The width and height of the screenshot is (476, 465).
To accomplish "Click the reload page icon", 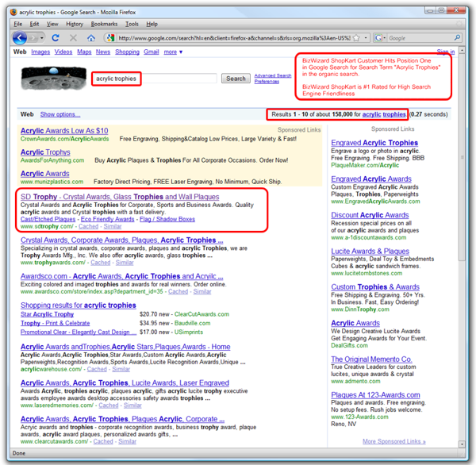I will pos(56,38).
